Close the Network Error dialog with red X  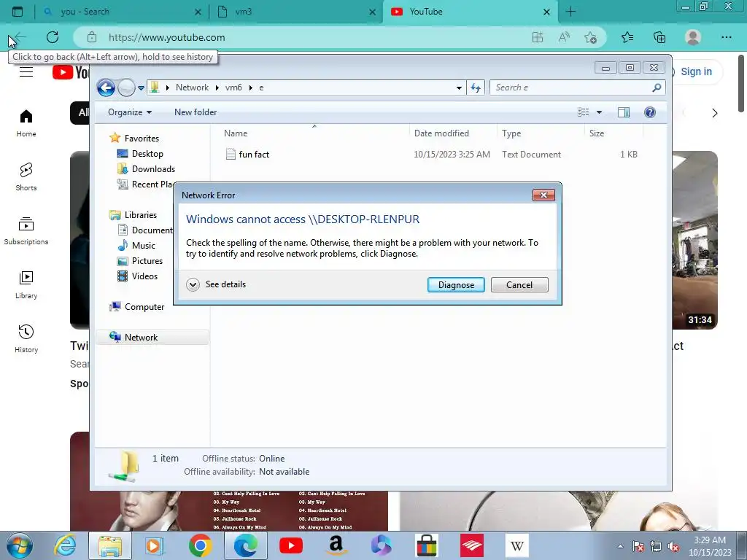tap(543, 195)
